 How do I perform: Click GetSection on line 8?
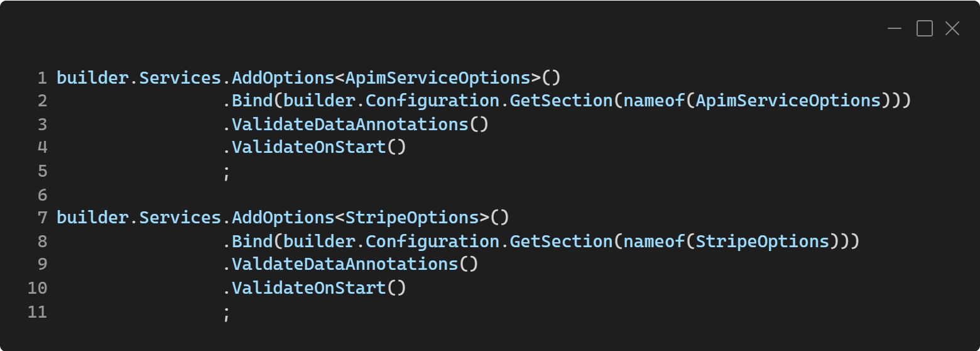[561, 241]
